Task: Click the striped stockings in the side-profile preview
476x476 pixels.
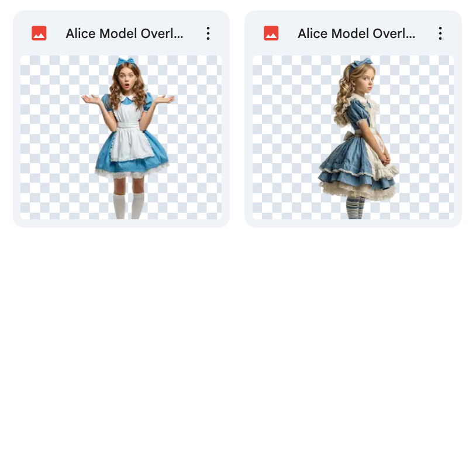Action: (356, 208)
